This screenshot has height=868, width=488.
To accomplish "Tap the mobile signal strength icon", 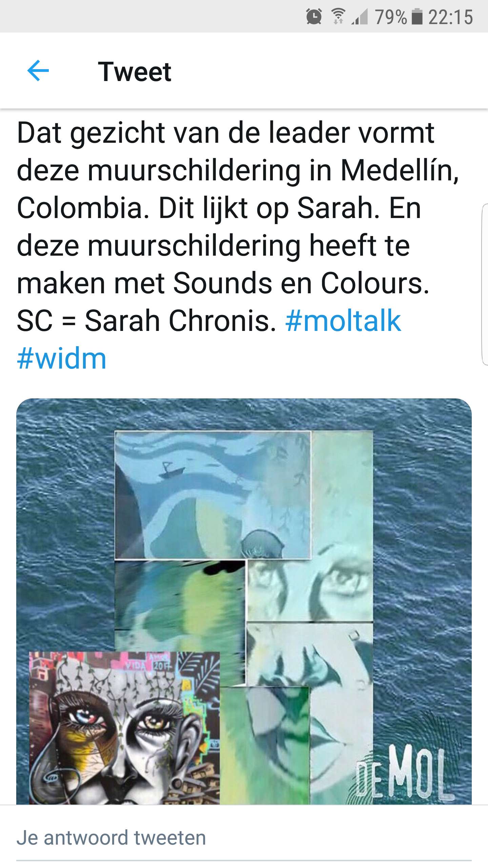I will click(x=360, y=17).
